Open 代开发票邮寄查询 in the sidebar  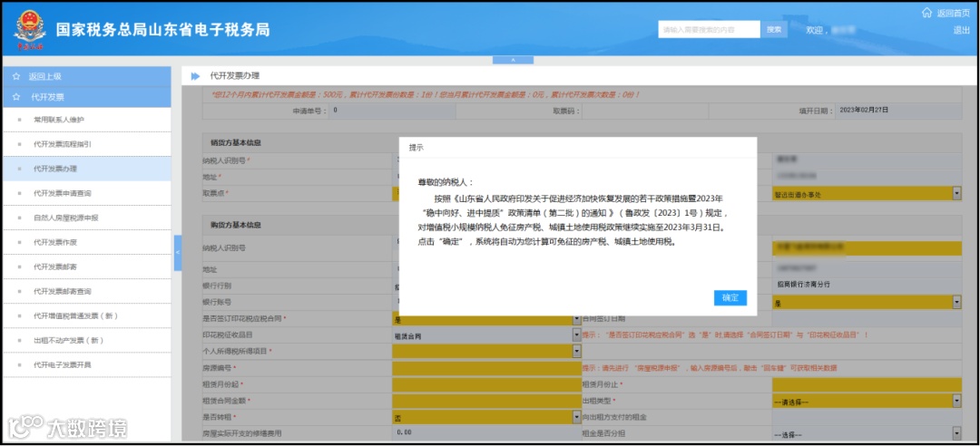(87, 291)
